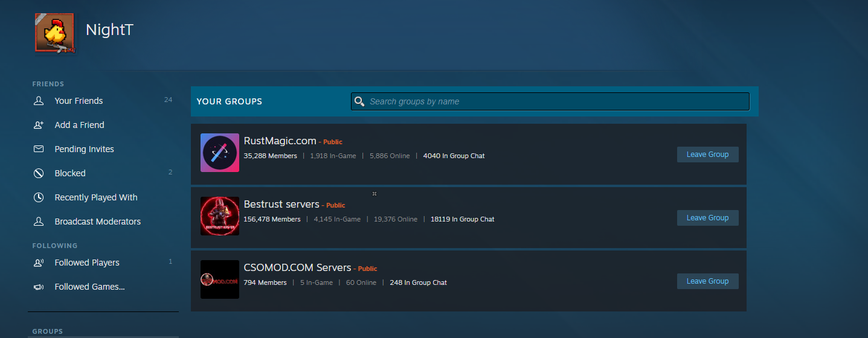Open the RustMagic.com group title link
The height and width of the screenshot is (338, 868).
click(x=280, y=141)
